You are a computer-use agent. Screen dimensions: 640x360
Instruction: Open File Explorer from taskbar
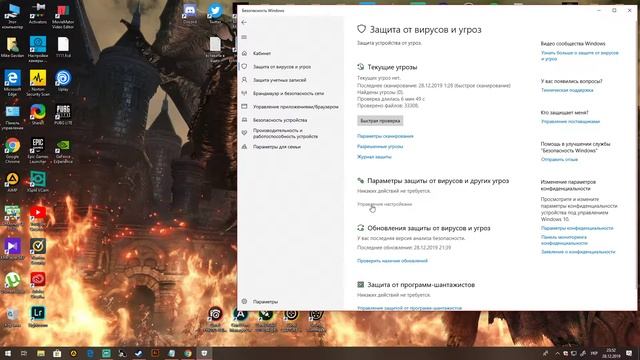[41, 353]
